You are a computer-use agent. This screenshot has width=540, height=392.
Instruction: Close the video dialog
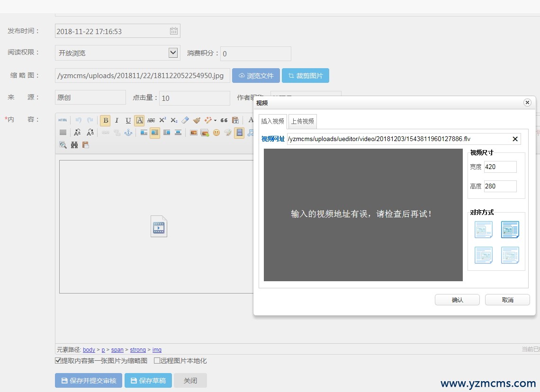(527, 103)
